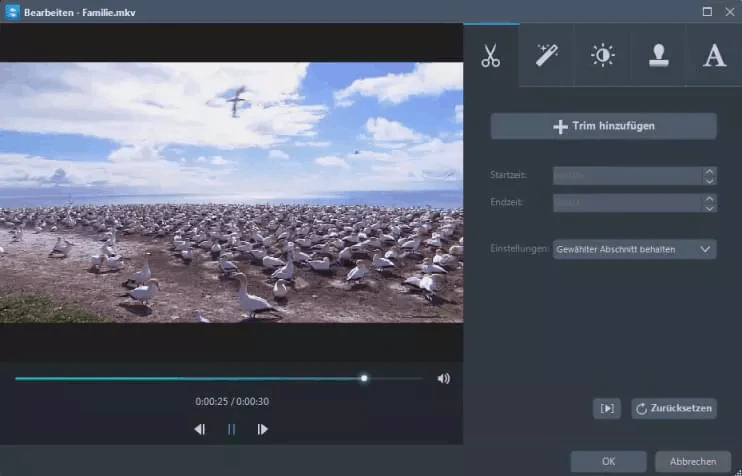
Task: Click the play-segment preview icon button
Action: point(607,408)
